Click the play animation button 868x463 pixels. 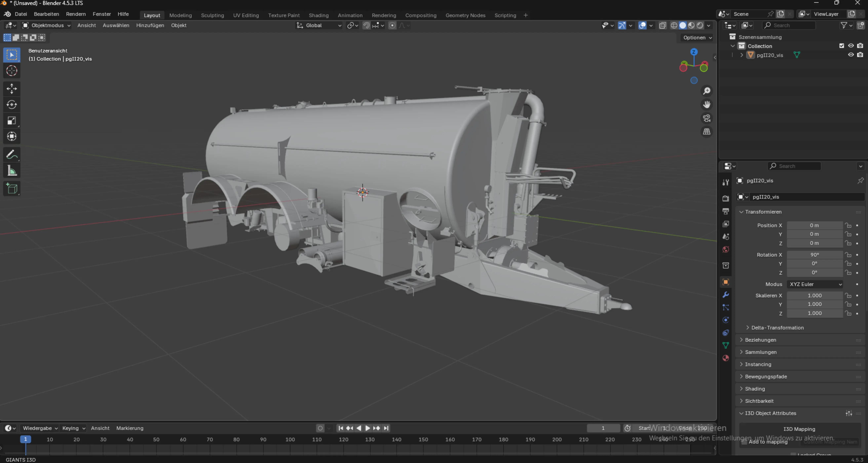368,428
